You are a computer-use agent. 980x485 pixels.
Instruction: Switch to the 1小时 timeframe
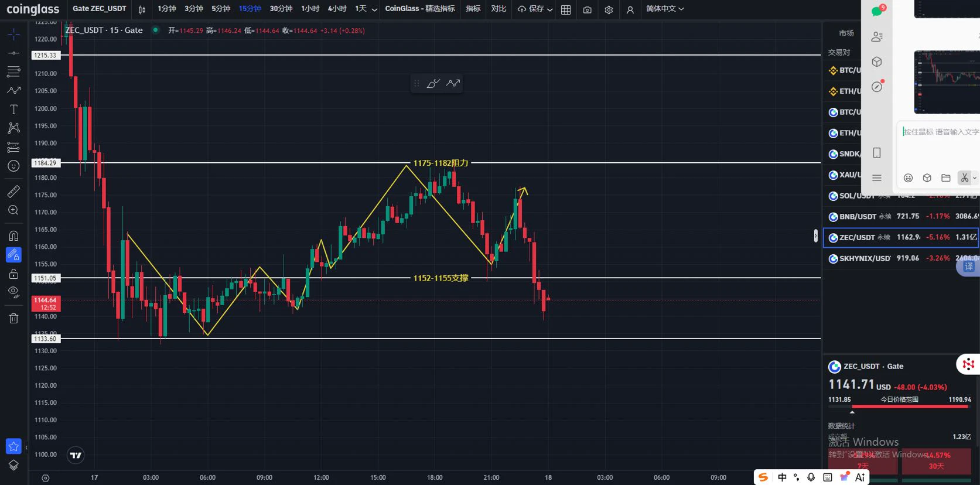(x=310, y=9)
